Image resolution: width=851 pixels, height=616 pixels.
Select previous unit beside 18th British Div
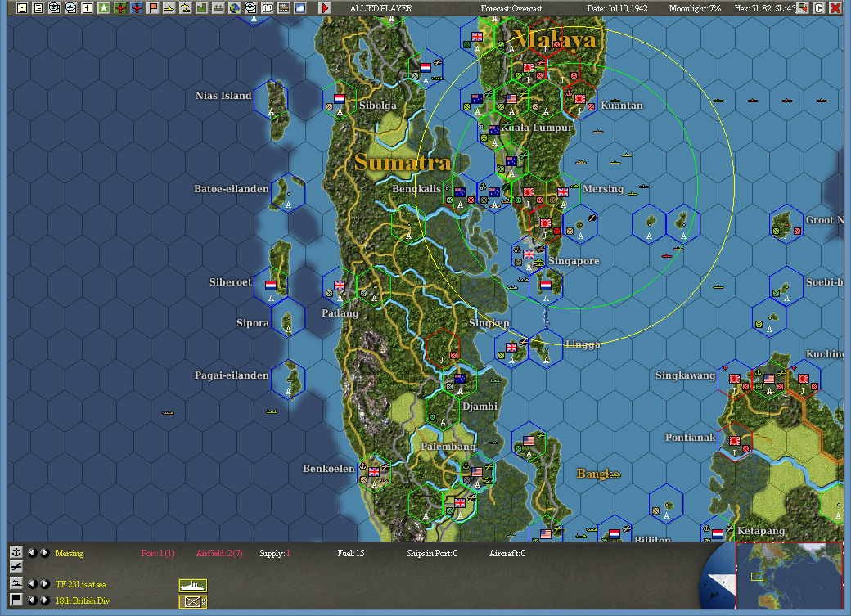pyautogui.click(x=33, y=600)
